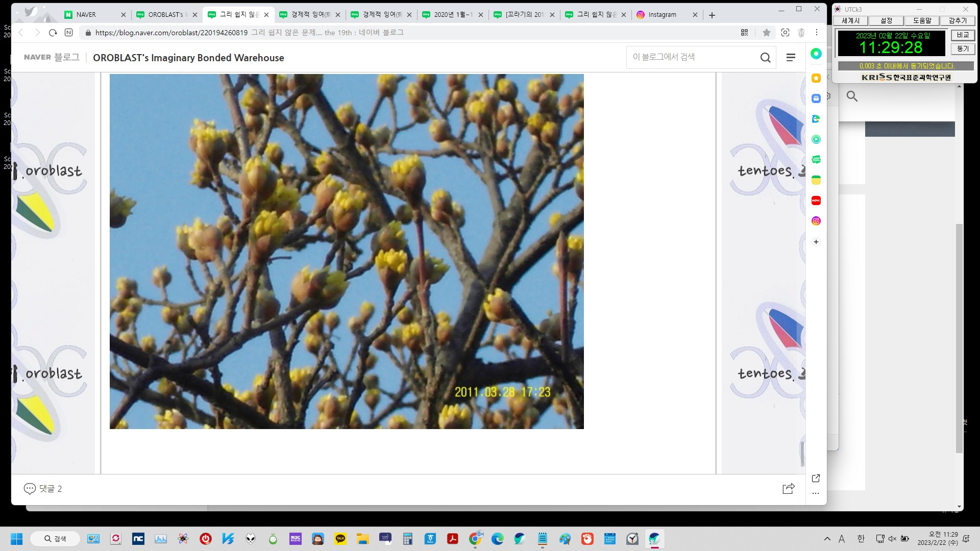Click the 설정 settings button in UTCk3
Screen dimensions: 980x551
[x=886, y=21]
